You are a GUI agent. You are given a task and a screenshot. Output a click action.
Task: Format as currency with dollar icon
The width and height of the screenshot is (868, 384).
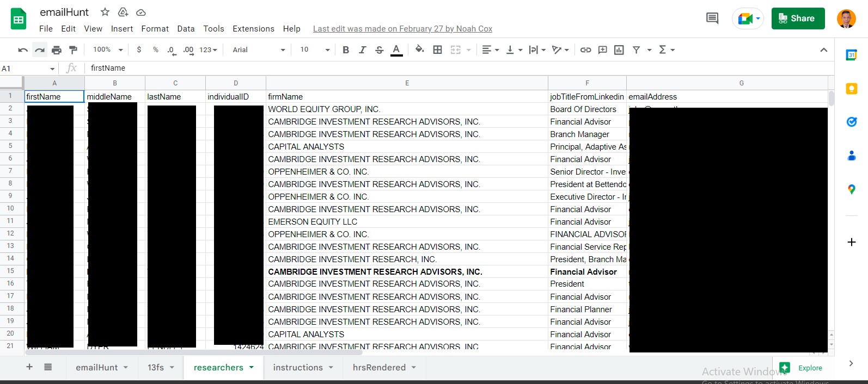(x=139, y=49)
